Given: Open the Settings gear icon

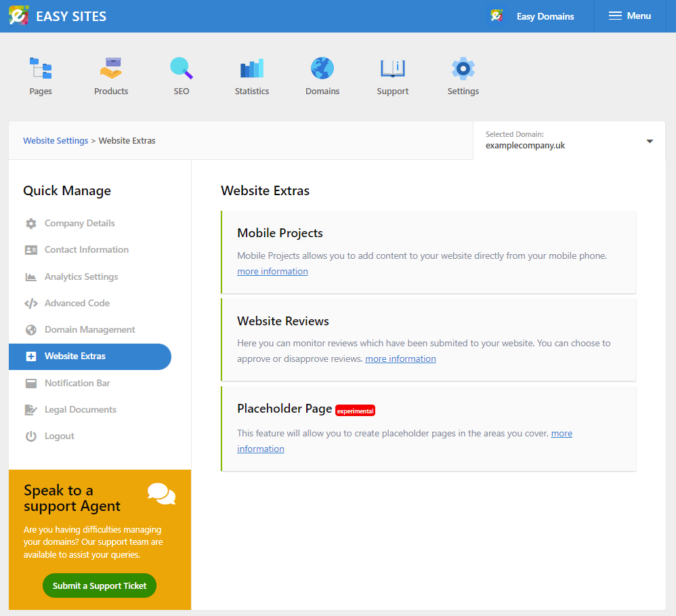Looking at the screenshot, I should point(463,68).
